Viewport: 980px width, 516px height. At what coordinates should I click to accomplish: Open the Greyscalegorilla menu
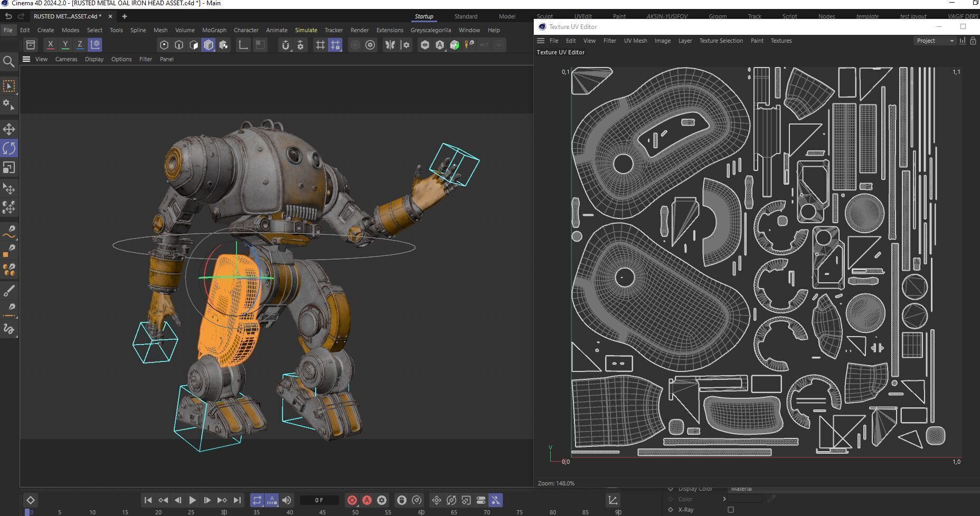click(x=431, y=30)
